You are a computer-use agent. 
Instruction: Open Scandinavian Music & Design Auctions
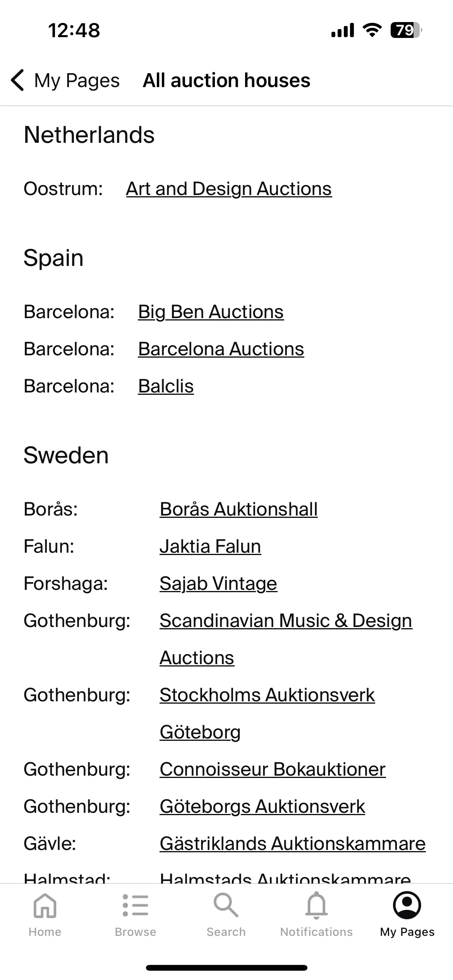click(x=286, y=639)
